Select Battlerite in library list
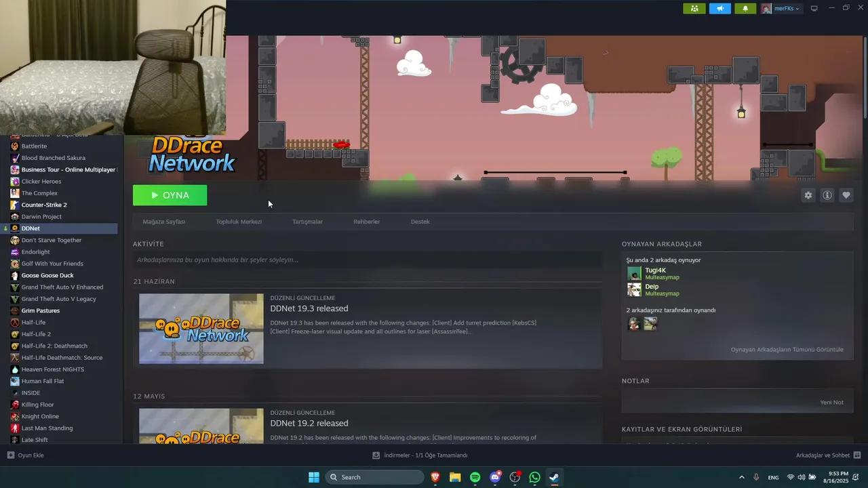 tap(34, 146)
